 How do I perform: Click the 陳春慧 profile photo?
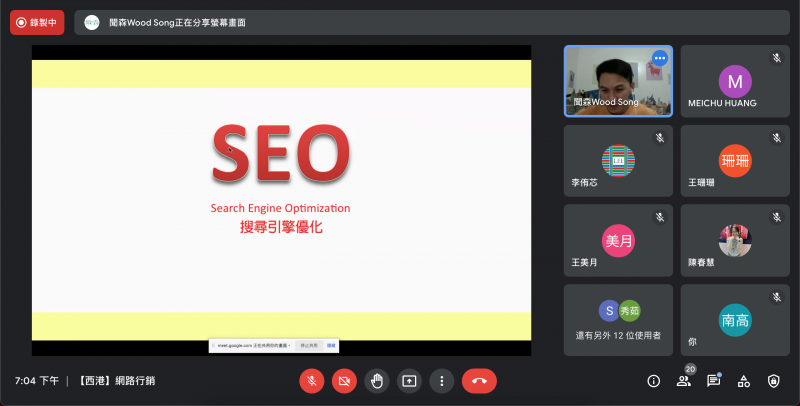click(x=735, y=241)
